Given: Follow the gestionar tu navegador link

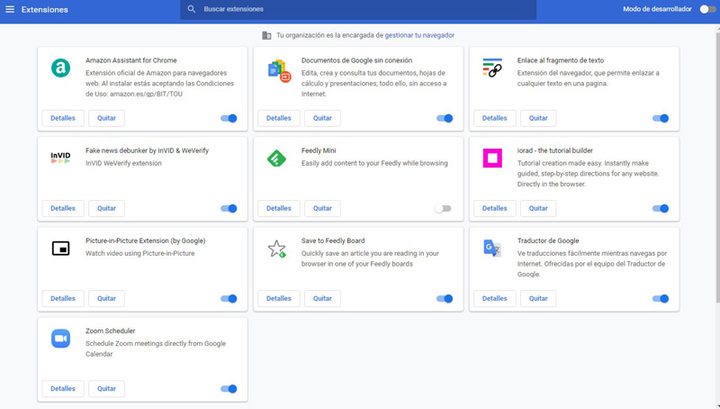Looking at the screenshot, I should 420,35.
